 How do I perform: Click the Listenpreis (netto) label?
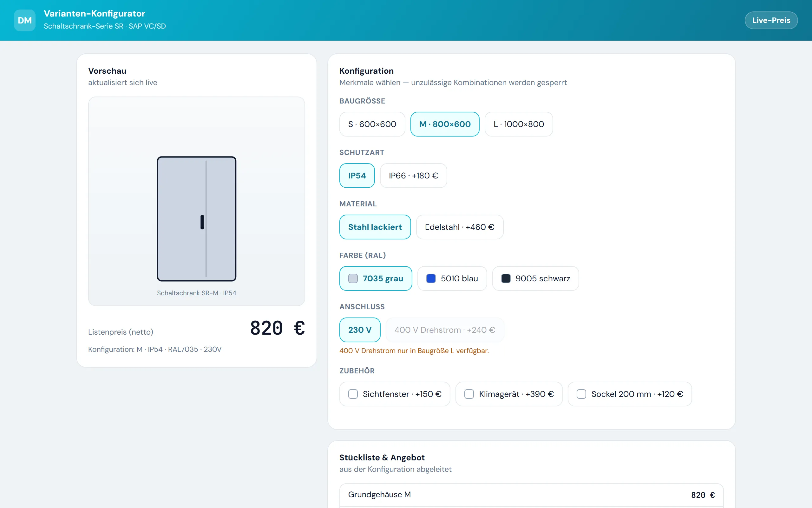(121, 332)
